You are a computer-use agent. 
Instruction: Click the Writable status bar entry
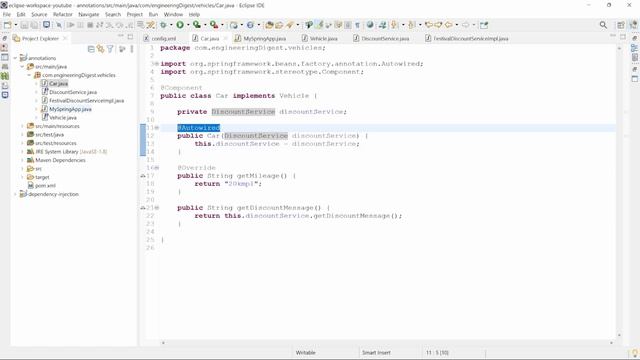point(305,353)
